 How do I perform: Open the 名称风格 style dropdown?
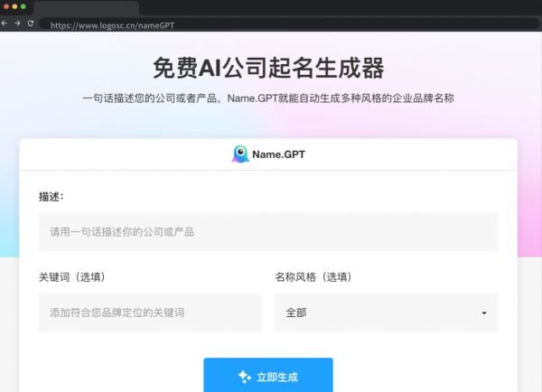[386, 313]
